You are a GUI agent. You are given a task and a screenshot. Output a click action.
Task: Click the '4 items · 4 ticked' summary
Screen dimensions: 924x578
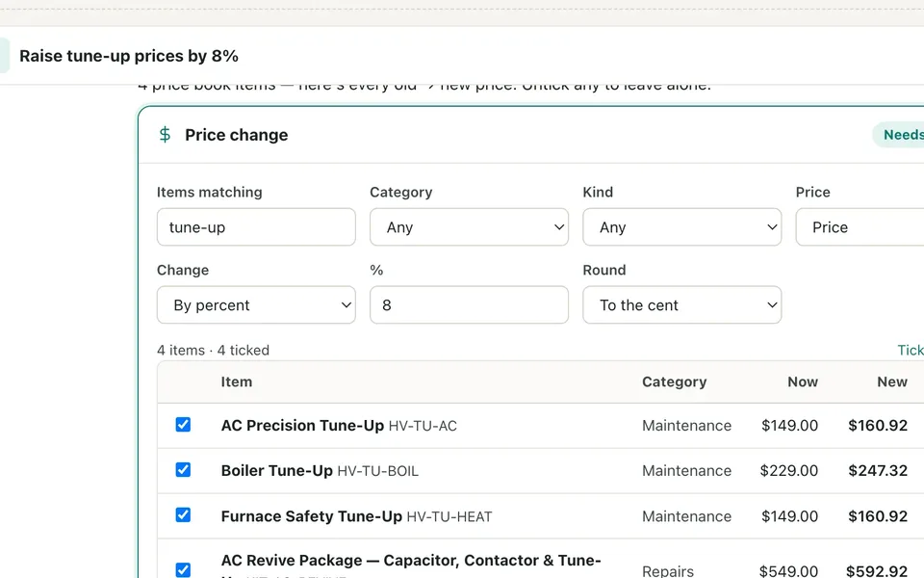(213, 351)
